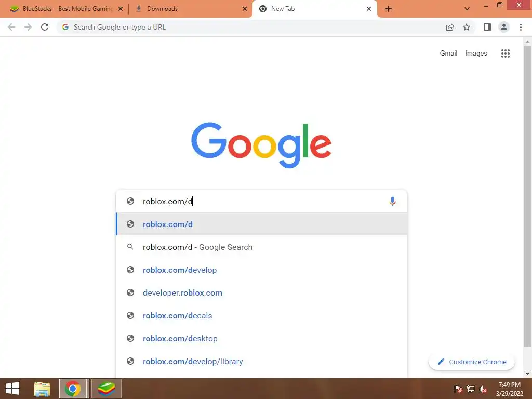The width and height of the screenshot is (532, 399).
Task: Click the Google logo
Action: click(261, 145)
